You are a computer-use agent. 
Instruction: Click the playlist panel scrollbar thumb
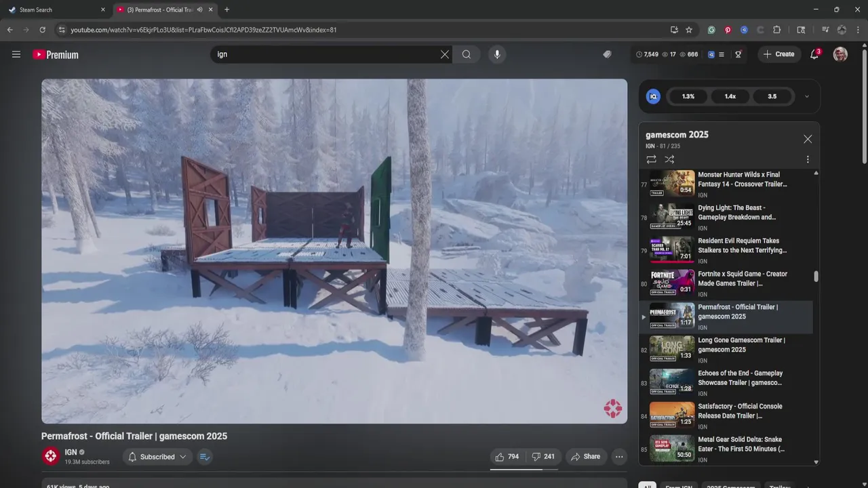pos(816,276)
